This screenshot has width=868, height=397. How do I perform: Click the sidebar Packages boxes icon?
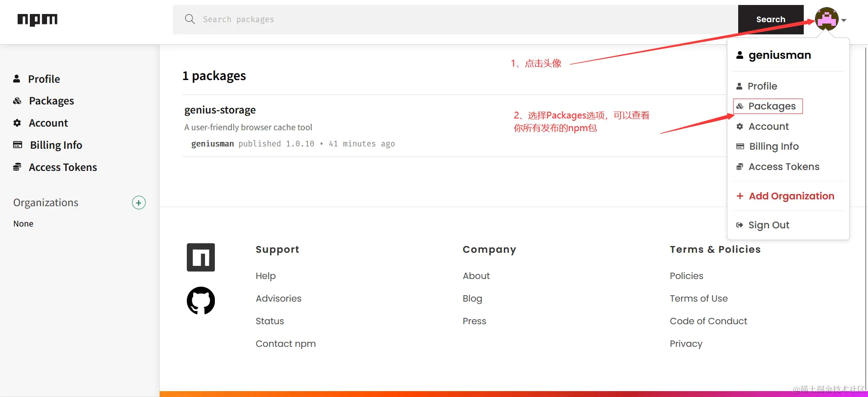17,101
